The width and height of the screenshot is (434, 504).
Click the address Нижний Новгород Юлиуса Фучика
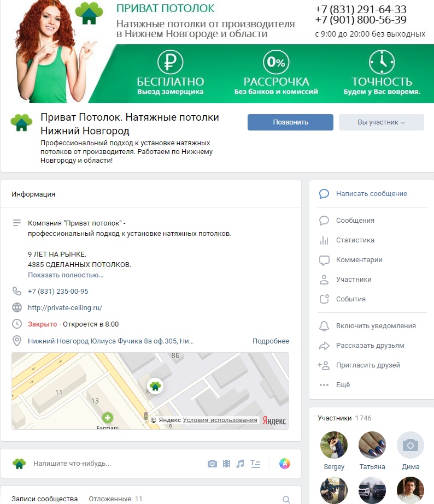coord(110,341)
